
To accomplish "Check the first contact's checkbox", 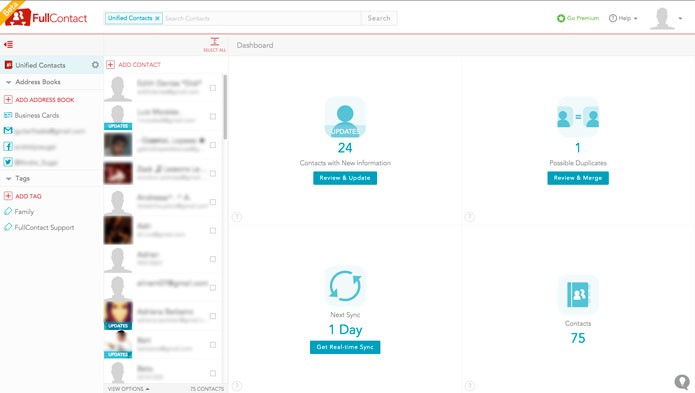I will pos(213,88).
